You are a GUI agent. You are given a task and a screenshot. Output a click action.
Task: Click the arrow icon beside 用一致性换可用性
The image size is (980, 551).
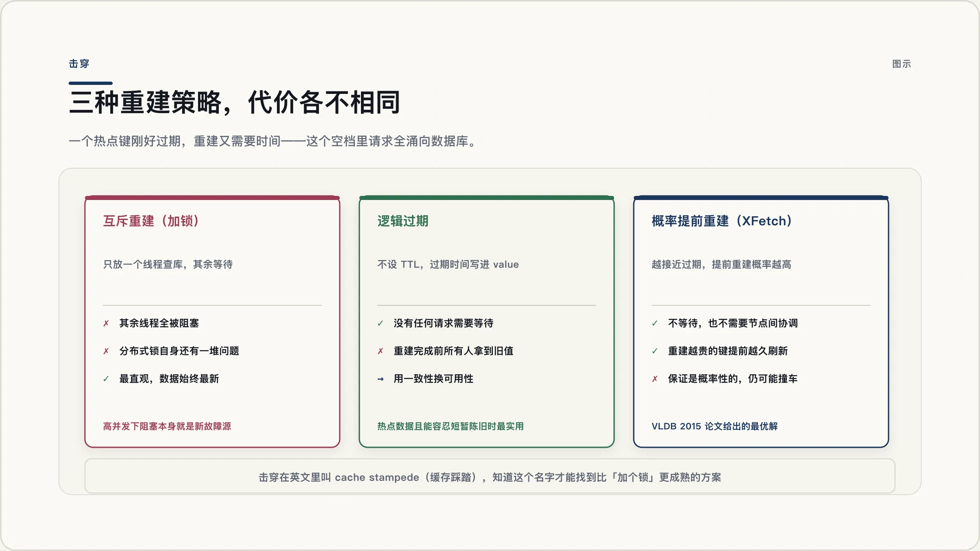381,379
